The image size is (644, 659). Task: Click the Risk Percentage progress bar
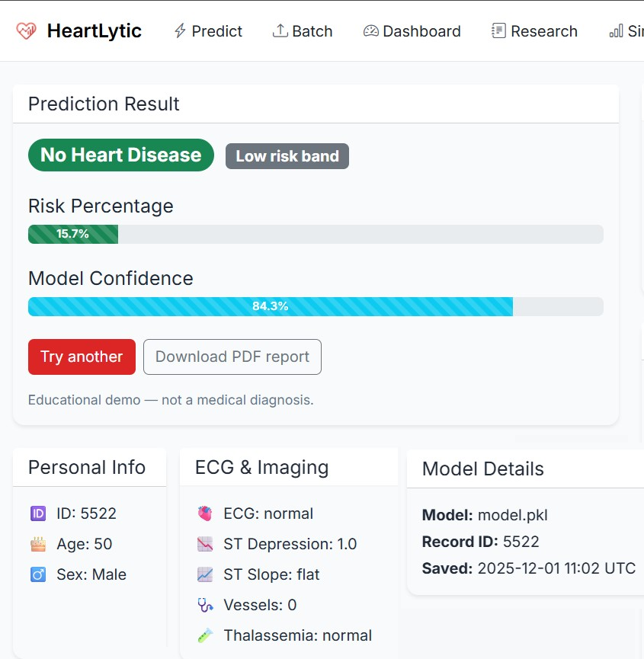(x=316, y=234)
